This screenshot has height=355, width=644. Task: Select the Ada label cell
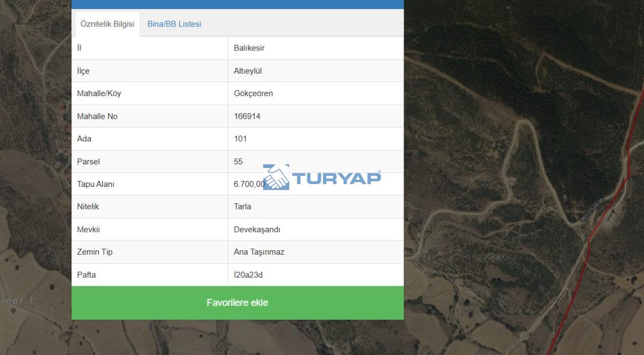point(150,139)
